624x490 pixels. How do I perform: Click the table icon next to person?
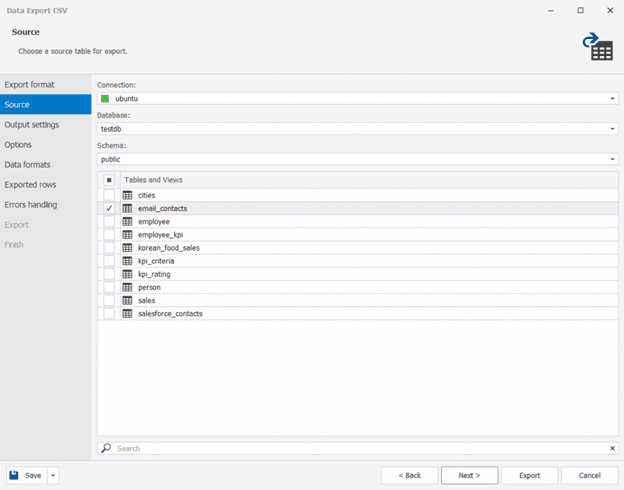pos(128,287)
